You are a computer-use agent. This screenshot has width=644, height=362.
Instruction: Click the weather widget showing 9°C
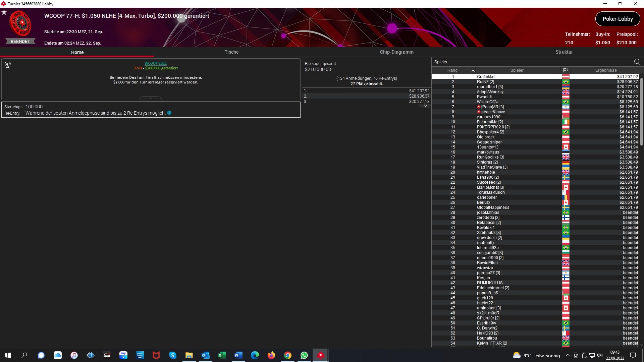pos(537,355)
